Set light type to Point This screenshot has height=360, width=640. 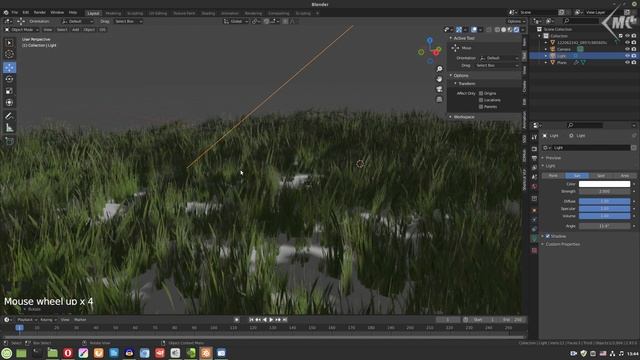click(x=553, y=176)
